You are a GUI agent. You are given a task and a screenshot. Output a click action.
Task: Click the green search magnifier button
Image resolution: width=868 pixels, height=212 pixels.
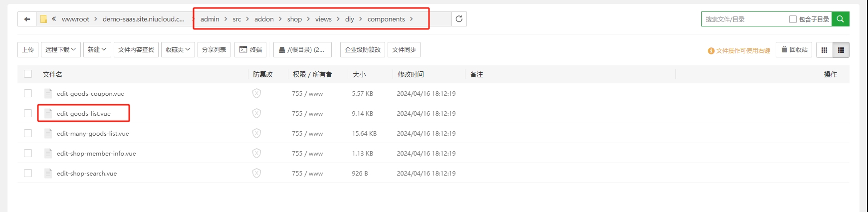coord(840,19)
